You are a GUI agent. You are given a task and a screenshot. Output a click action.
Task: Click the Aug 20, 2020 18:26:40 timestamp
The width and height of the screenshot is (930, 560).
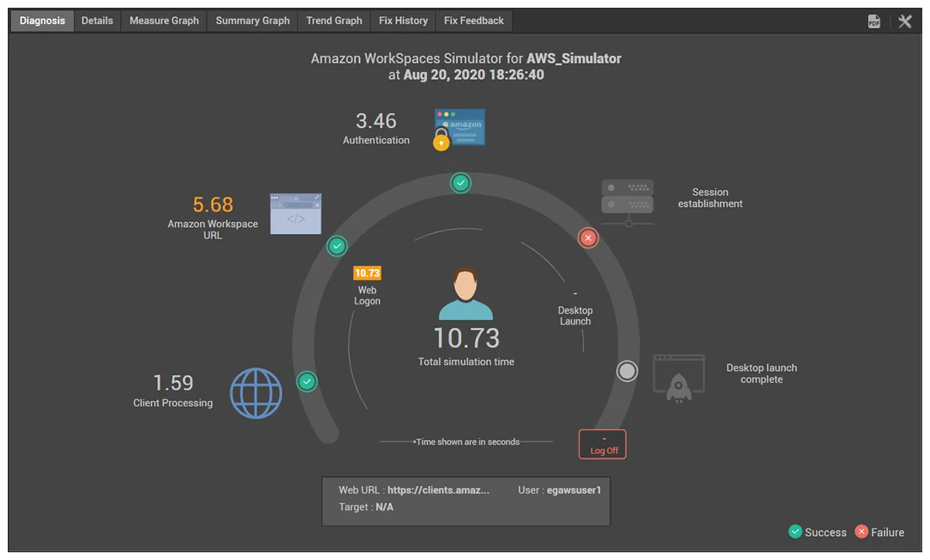tap(474, 75)
